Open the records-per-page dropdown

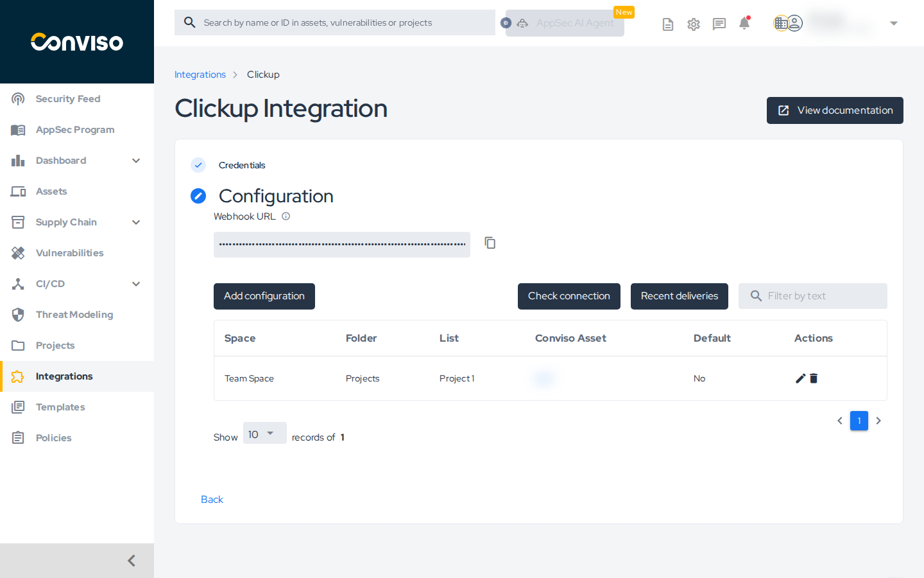(264, 433)
